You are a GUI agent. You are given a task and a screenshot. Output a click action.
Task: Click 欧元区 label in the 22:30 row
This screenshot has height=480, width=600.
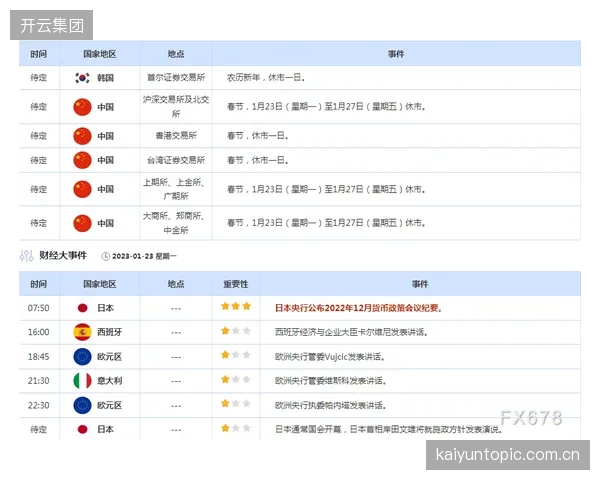pos(109,405)
